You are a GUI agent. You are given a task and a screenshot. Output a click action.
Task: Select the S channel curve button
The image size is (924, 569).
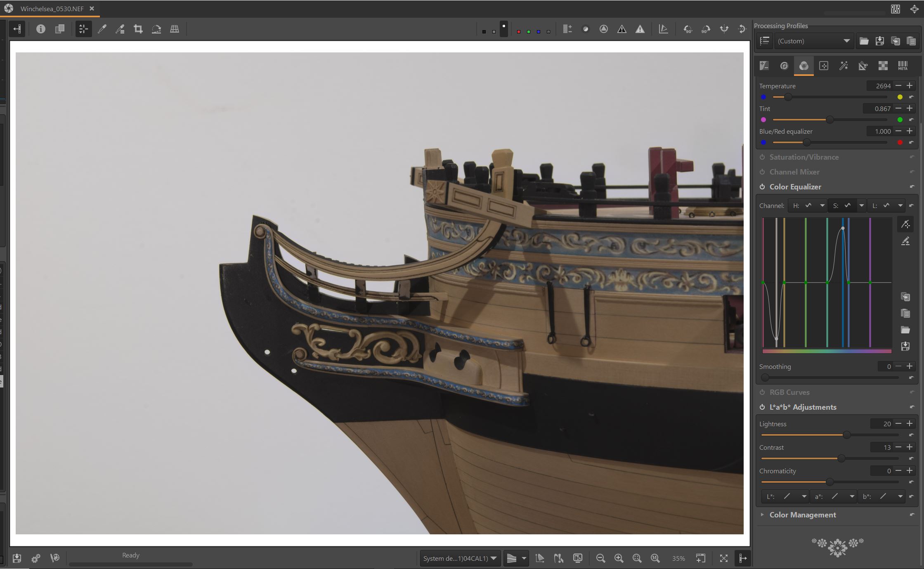842,205
